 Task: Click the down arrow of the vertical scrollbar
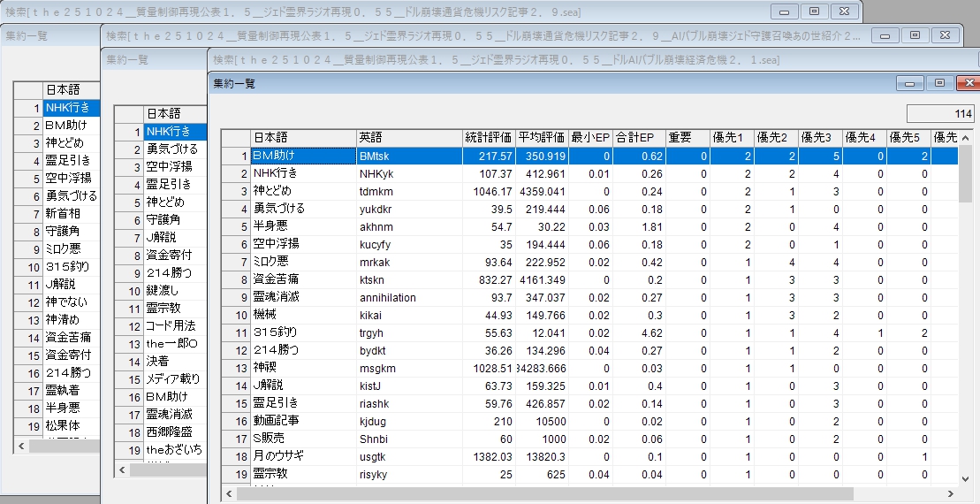click(965, 478)
